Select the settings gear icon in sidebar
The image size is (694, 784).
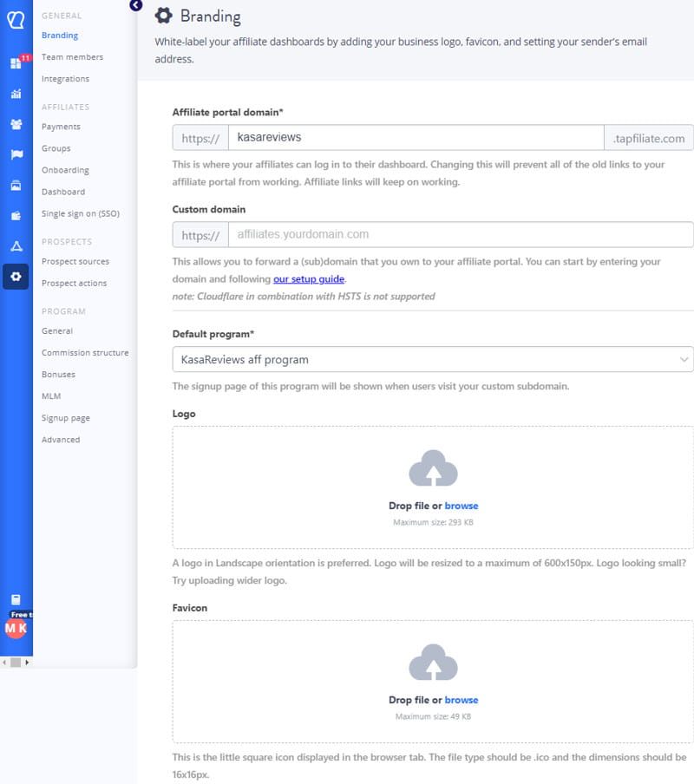(x=16, y=277)
